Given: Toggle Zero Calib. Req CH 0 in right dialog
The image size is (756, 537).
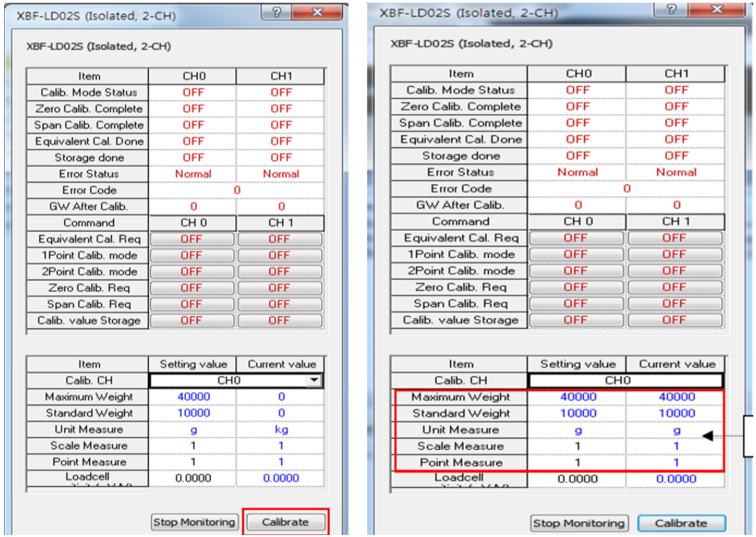Looking at the screenshot, I should click(577, 287).
